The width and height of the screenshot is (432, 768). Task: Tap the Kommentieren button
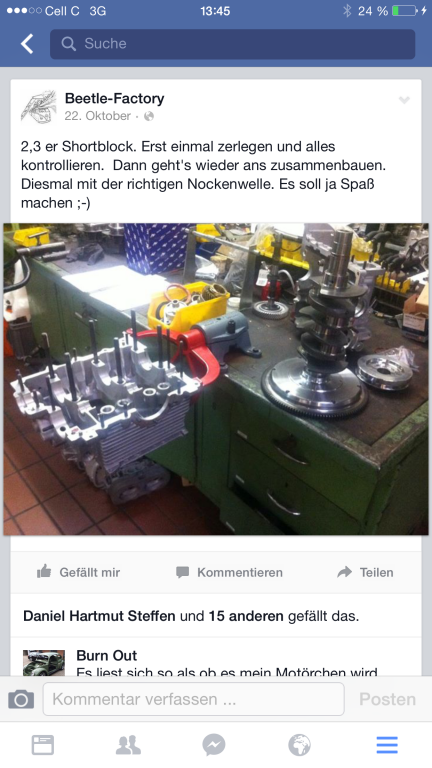tap(229, 572)
